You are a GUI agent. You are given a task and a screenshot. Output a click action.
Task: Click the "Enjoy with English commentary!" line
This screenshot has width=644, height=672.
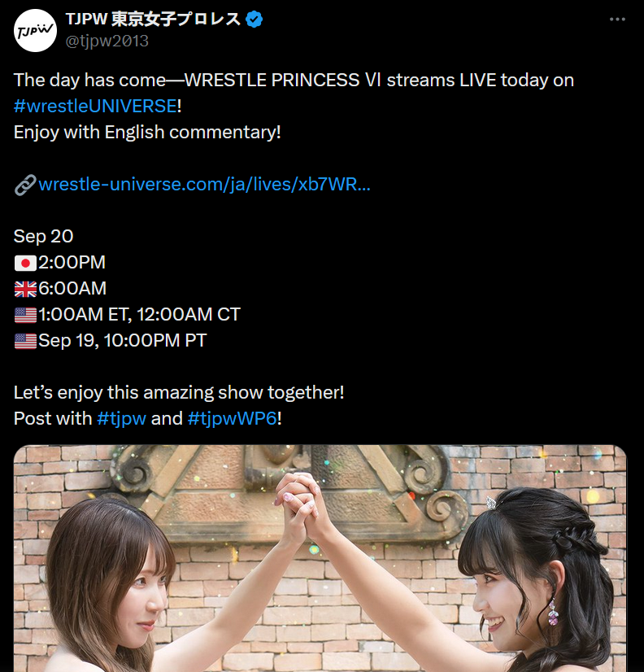[x=147, y=133]
